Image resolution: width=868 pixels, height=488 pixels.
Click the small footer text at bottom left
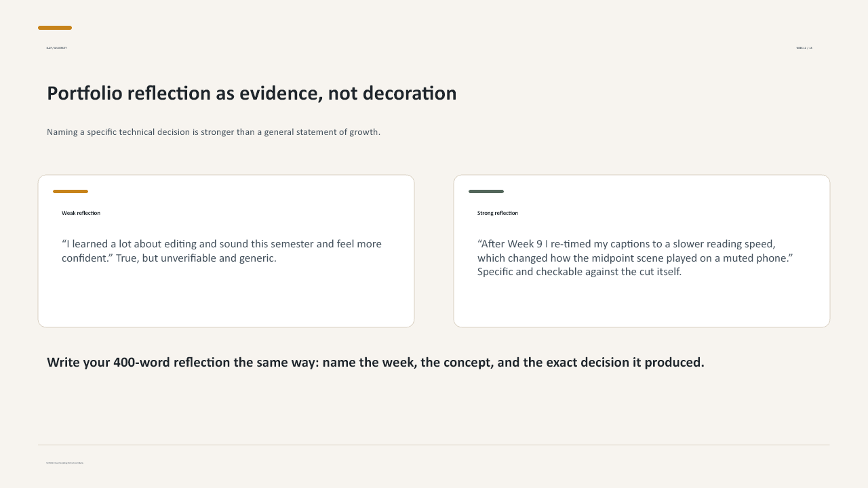[x=65, y=463]
